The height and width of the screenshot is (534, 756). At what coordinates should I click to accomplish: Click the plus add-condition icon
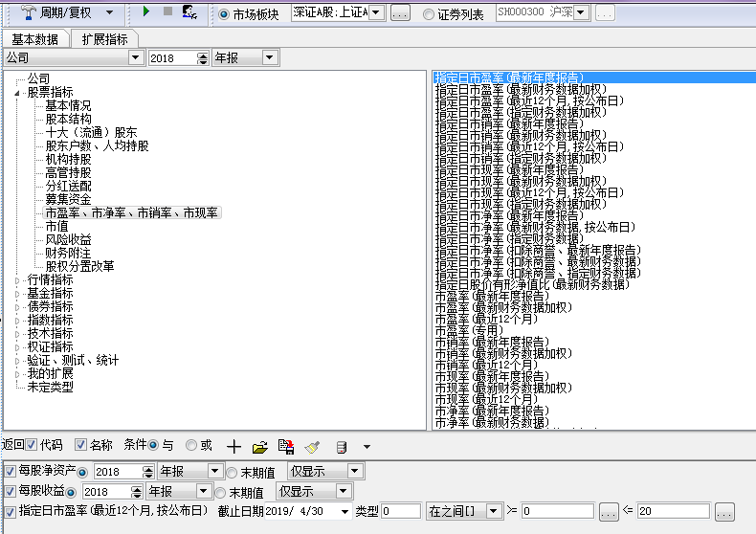pos(233,446)
